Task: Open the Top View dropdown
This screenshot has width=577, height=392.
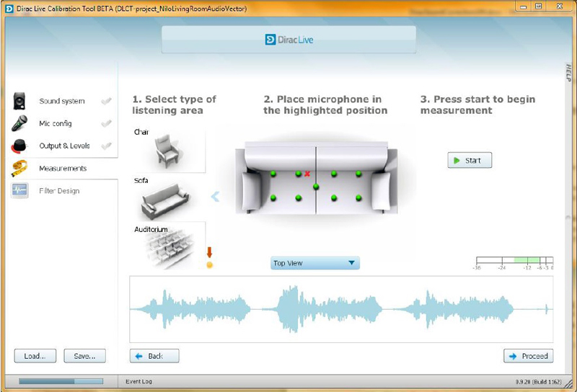Action: pos(314,263)
